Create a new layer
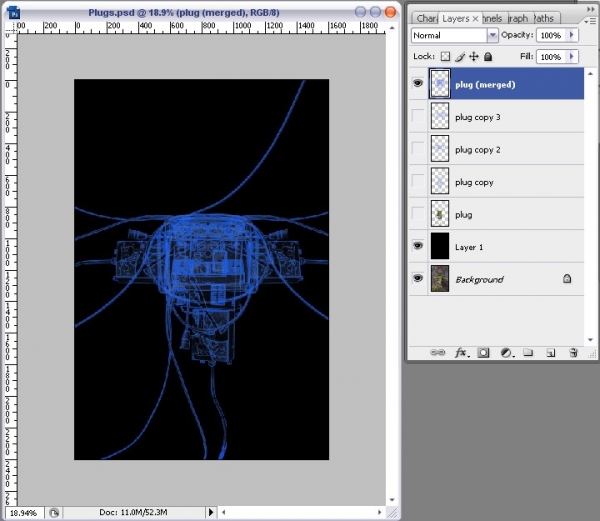 tap(551, 353)
